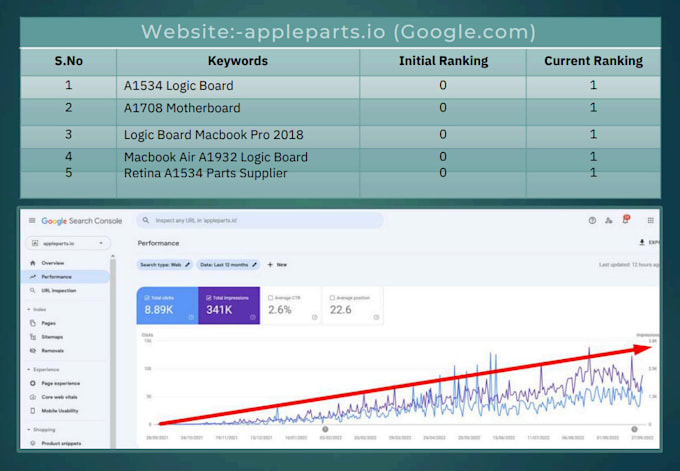
Task: Open Removals in the sidebar
Action: pyautogui.click(x=65, y=350)
